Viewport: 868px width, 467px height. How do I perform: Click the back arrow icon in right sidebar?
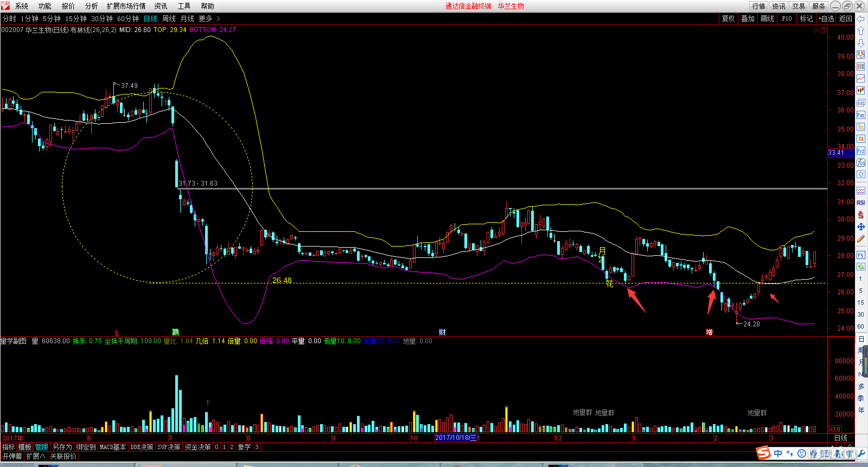pos(861,19)
